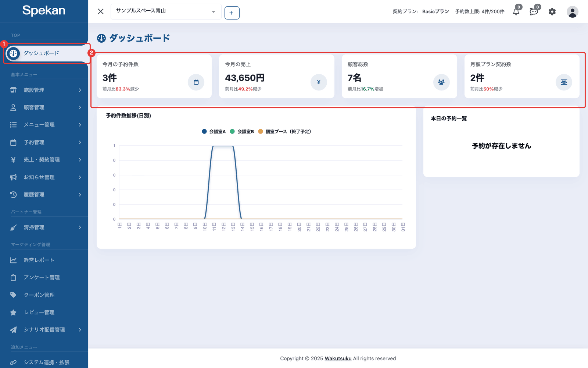Screen dimensions: 588x368
Task: Click 予約数上限: 4件/200件 text
Action: pos(480,12)
